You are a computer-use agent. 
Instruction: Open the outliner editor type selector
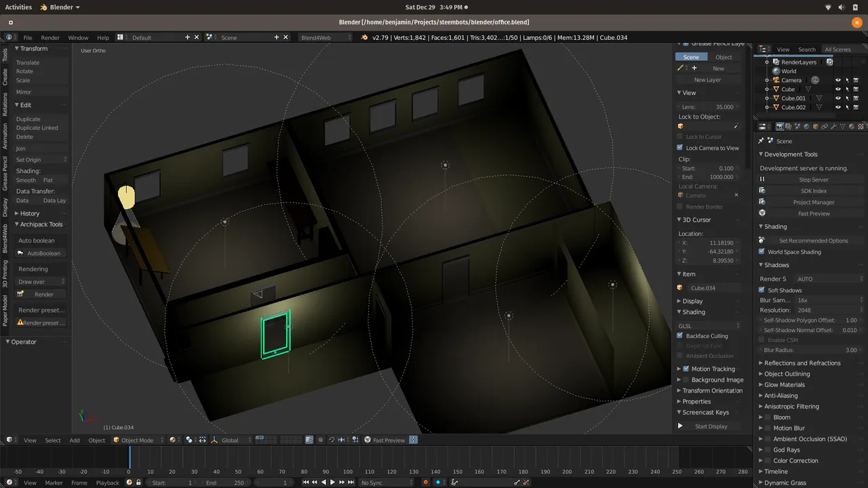(x=765, y=49)
